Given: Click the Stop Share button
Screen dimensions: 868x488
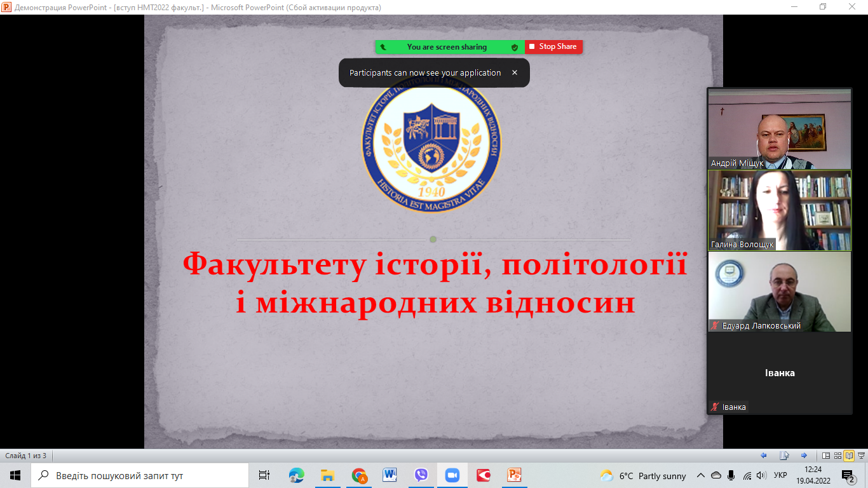Looking at the screenshot, I should pos(553,47).
